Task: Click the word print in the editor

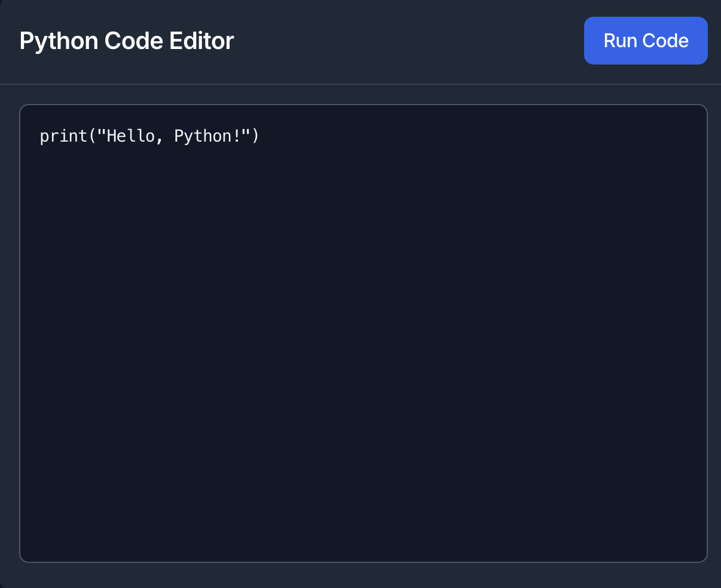Action: 65,136
